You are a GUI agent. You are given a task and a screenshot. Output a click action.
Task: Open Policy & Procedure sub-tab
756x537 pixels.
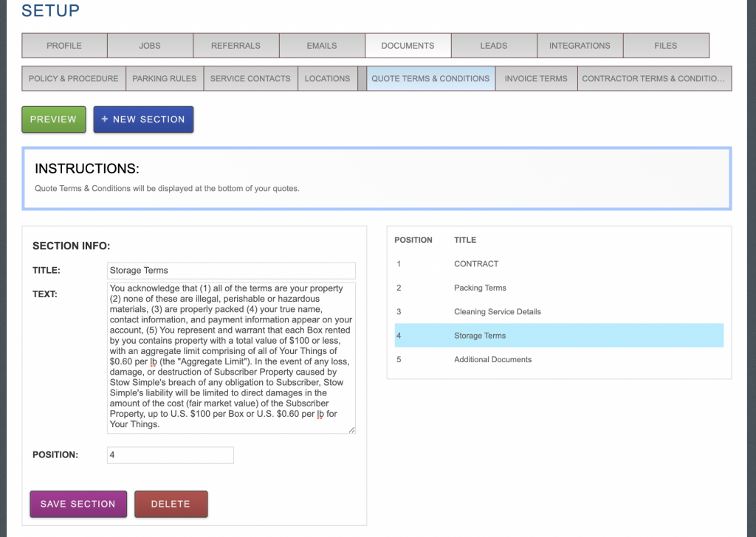click(x=73, y=79)
